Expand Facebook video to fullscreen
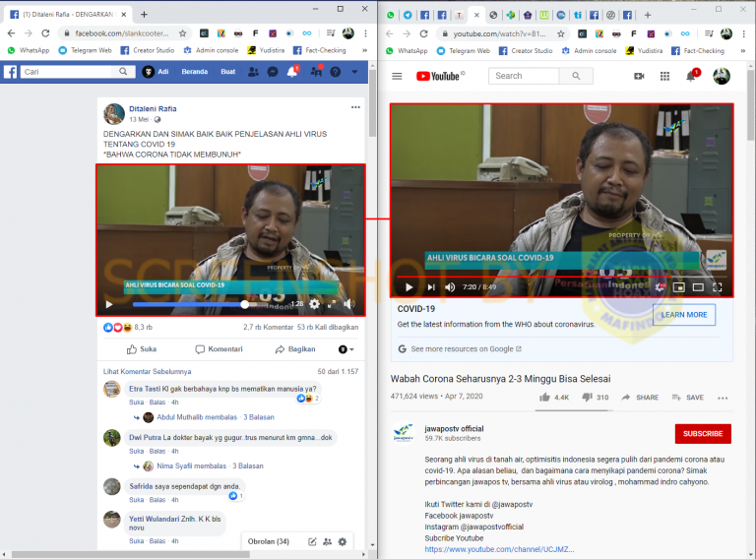 pos(331,304)
